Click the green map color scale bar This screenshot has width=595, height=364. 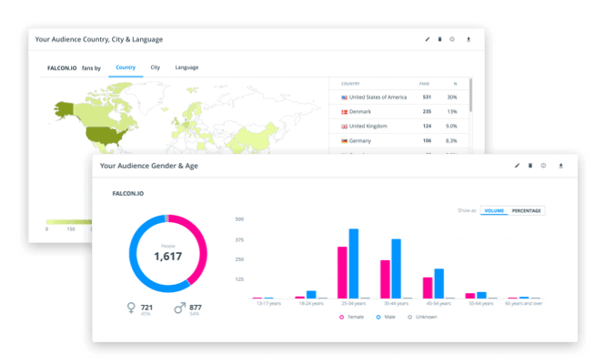pos(69,222)
